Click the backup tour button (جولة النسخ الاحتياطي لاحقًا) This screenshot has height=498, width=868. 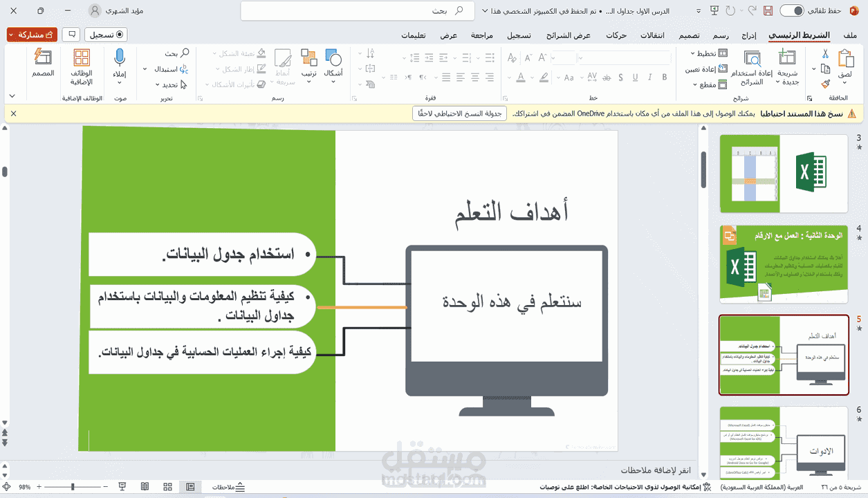460,113
